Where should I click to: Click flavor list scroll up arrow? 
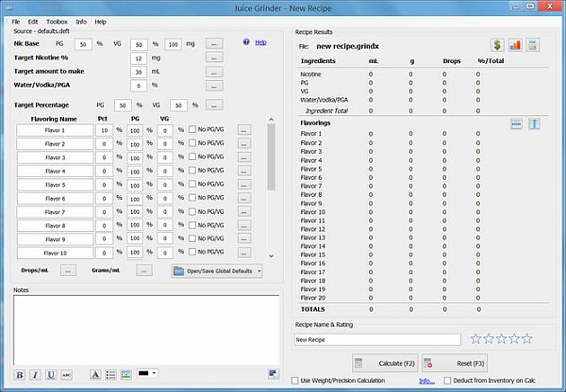point(271,119)
